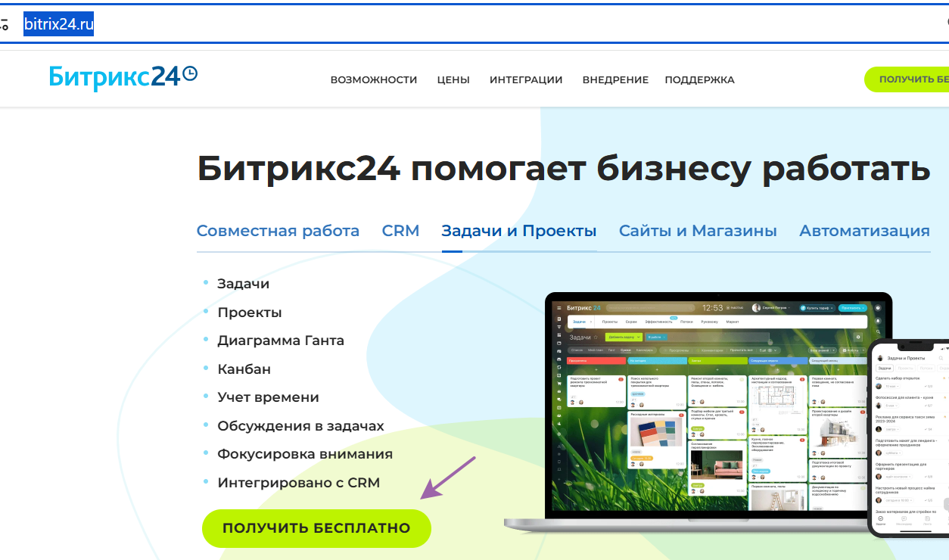Image resolution: width=949 pixels, height=560 pixels.
Task: Switch to the Совместная работа tab
Action: click(x=278, y=231)
